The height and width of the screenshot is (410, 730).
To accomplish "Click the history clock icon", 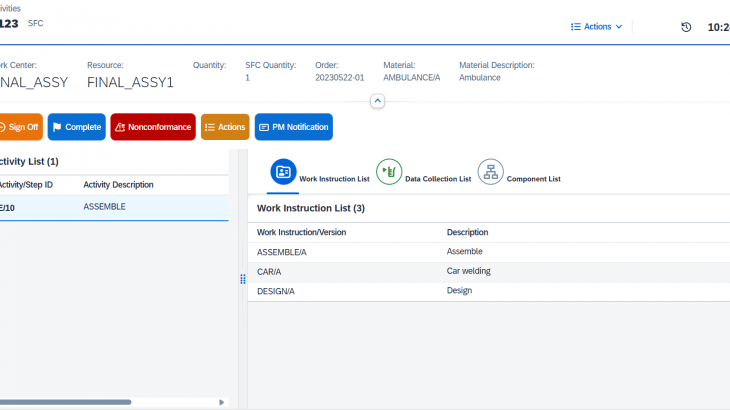I will click(x=686, y=27).
